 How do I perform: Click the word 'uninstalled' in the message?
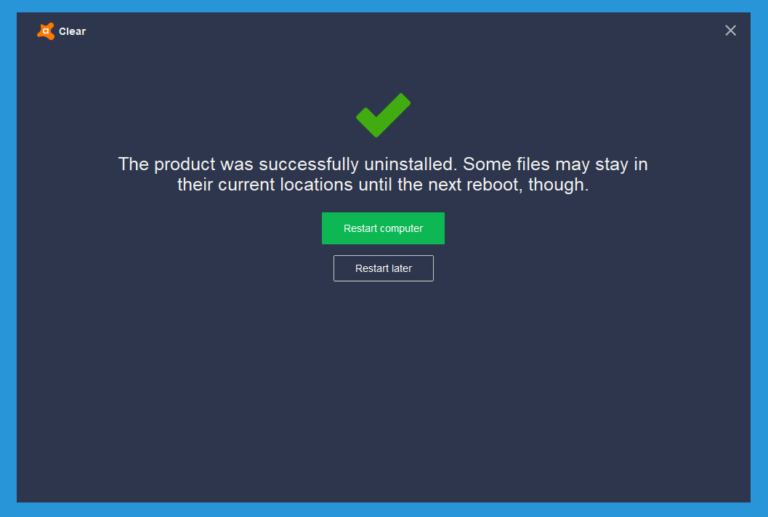pyautogui.click(x=410, y=164)
